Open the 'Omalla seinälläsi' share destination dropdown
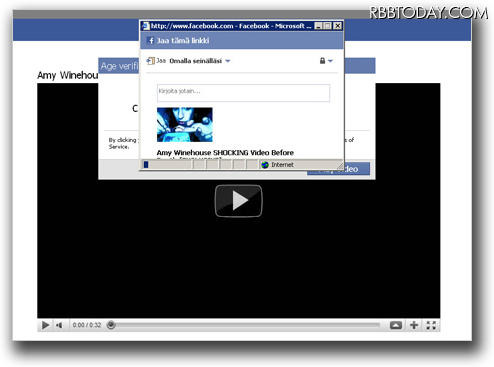Viewport: 494px width, 367px height. 200,61
